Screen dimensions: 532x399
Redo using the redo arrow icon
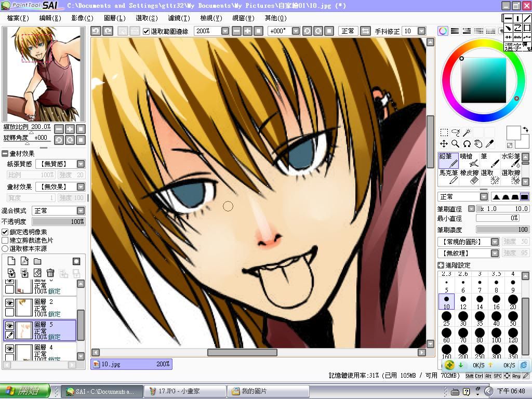[x=108, y=31]
